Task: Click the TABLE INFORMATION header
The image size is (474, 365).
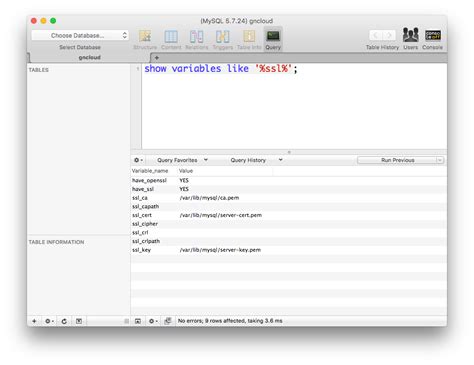Action: pos(56,242)
